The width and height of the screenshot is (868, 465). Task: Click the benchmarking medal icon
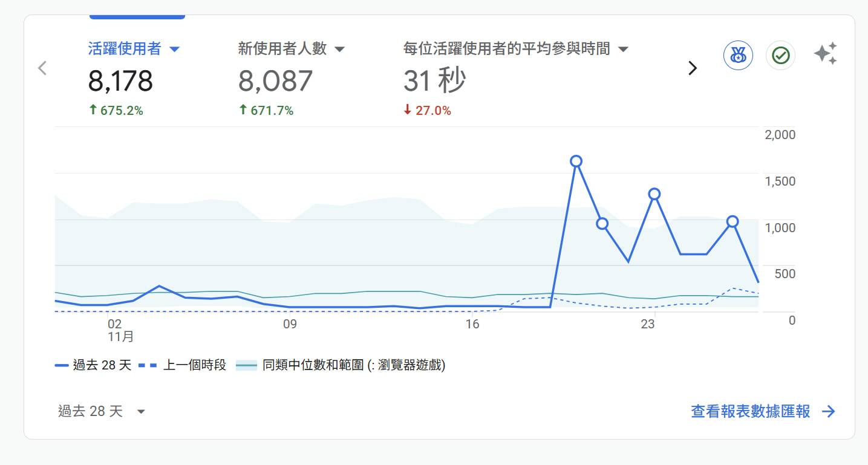point(738,56)
